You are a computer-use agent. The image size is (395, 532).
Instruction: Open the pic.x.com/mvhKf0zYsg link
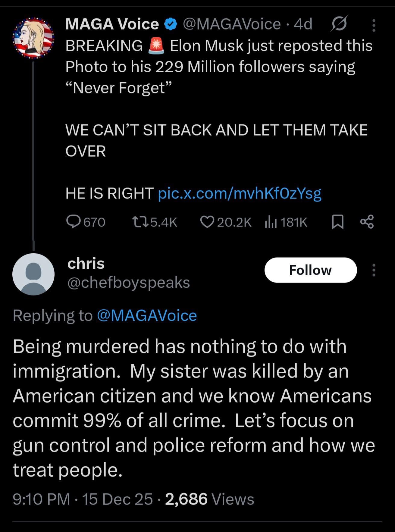(x=240, y=193)
